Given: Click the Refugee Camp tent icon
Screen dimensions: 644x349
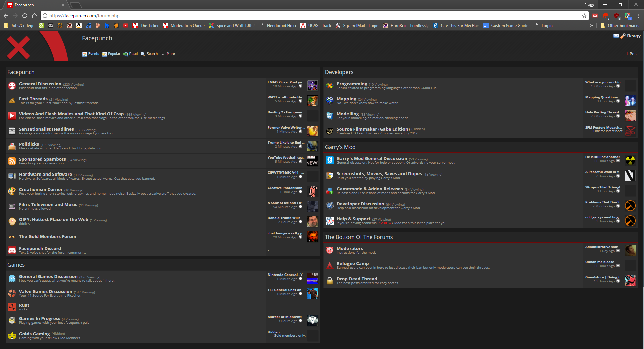Looking at the screenshot, I should click(x=330, y=265).
